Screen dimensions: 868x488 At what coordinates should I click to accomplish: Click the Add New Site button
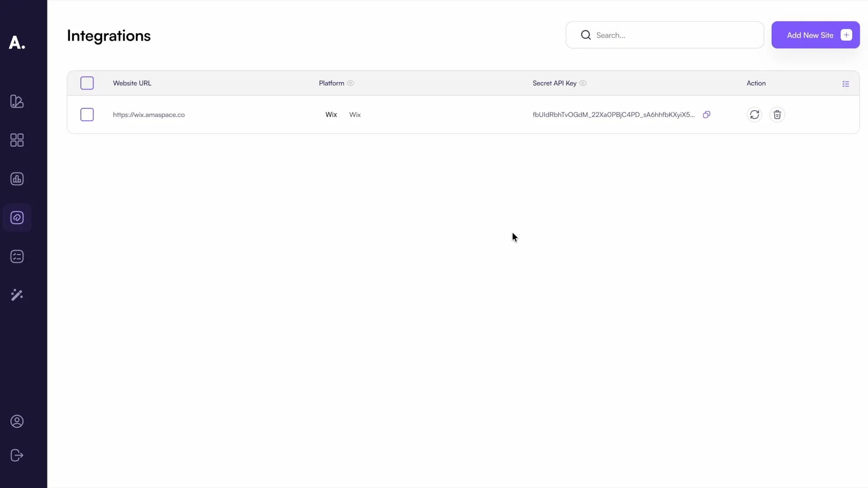point(816,35)
